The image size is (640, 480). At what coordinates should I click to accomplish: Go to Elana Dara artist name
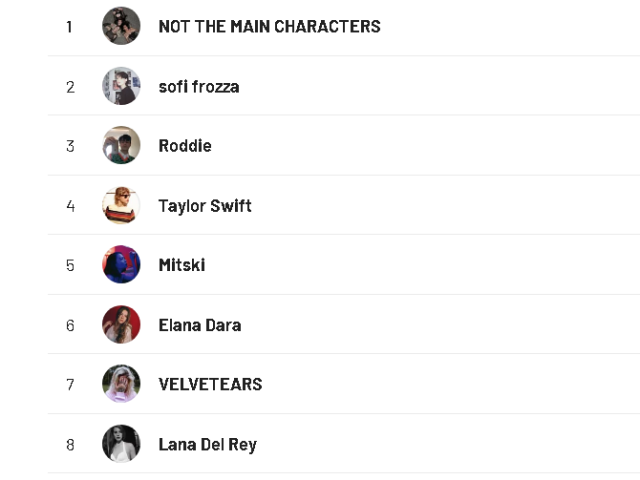[x=200, y=325]
